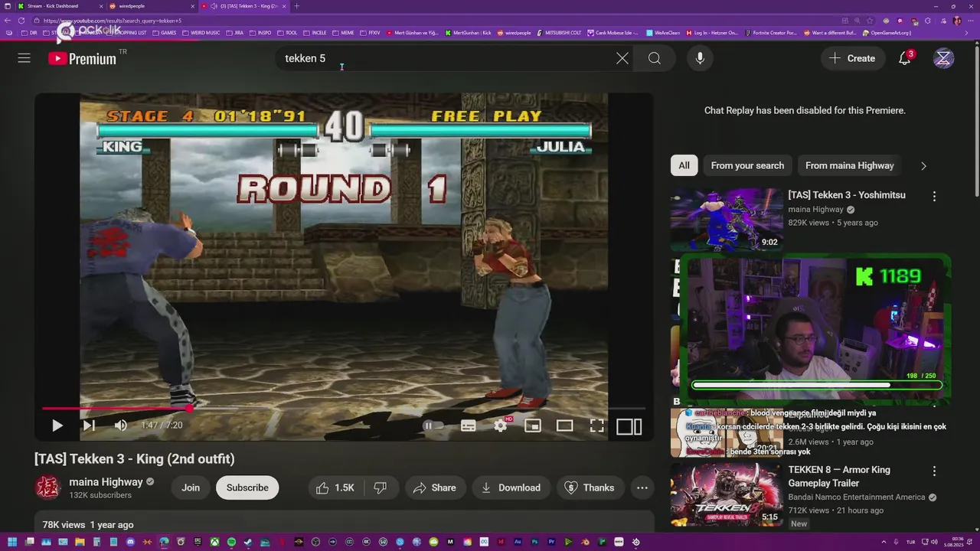Open GAMES bookmark folder

coord(165,33)
